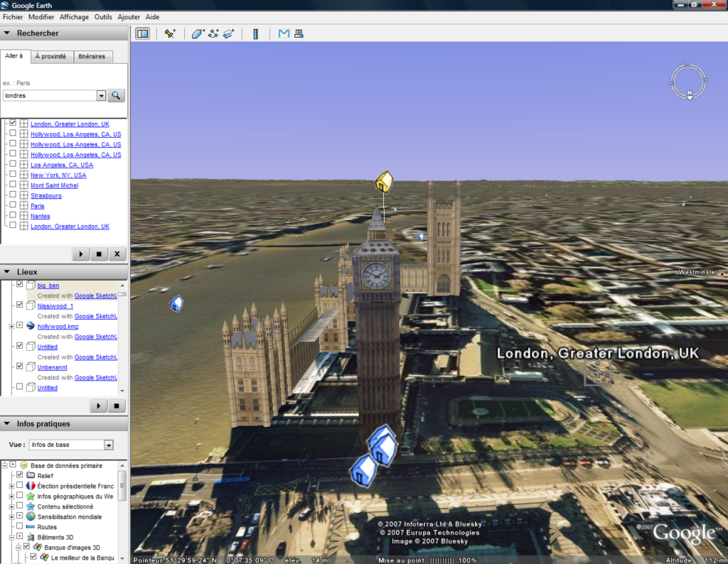Click the compass north indicator
This screenshot has width=728, height=564.
[690, 94]
